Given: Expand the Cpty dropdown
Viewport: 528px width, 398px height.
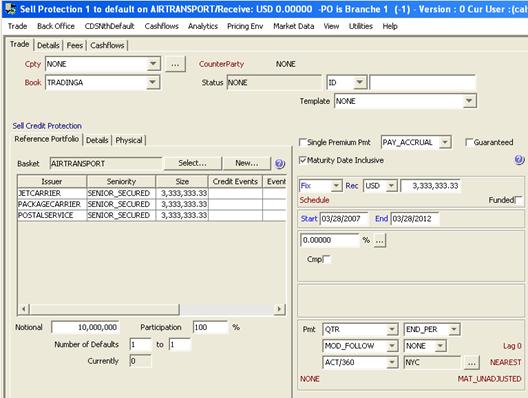Looking at the screenshot, I should point(153,64).
